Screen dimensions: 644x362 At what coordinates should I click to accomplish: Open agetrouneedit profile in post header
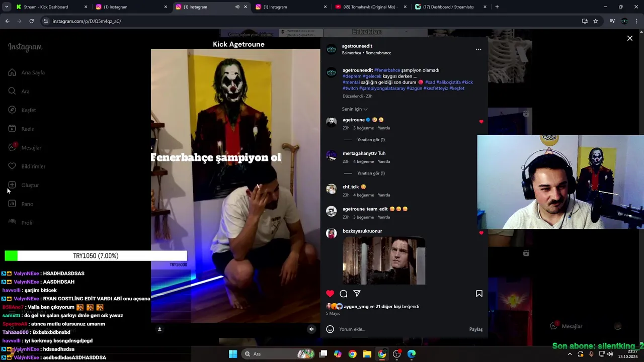coord(357,46)
